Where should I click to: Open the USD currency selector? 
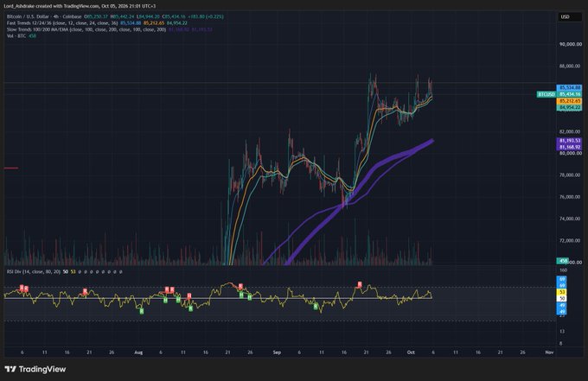coord(570,17)
